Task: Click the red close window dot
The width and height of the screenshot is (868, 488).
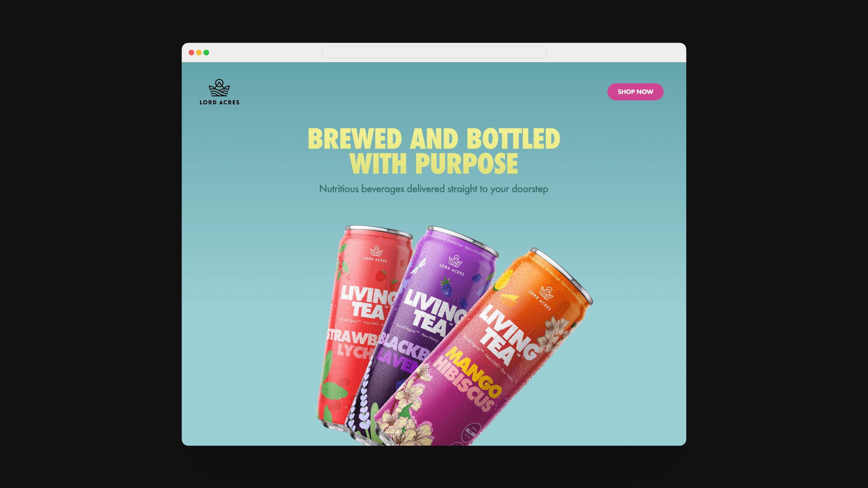Action: [191, 52]
